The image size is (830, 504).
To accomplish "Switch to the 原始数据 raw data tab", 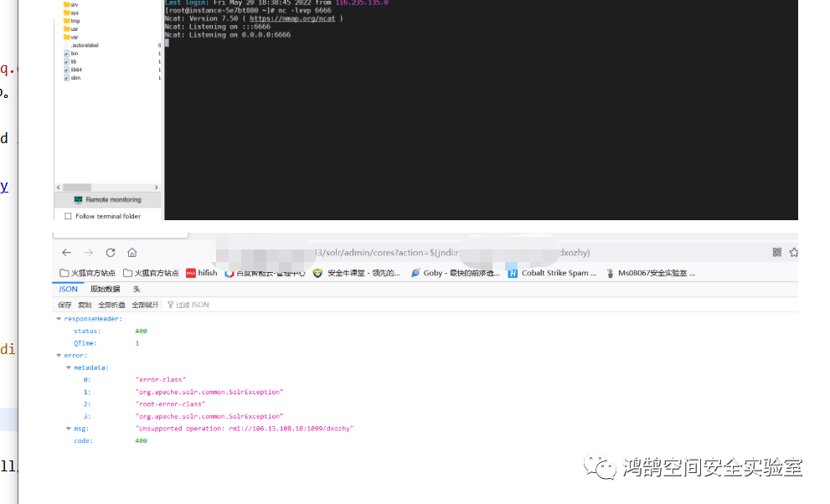I will click(x=106, y=289).
